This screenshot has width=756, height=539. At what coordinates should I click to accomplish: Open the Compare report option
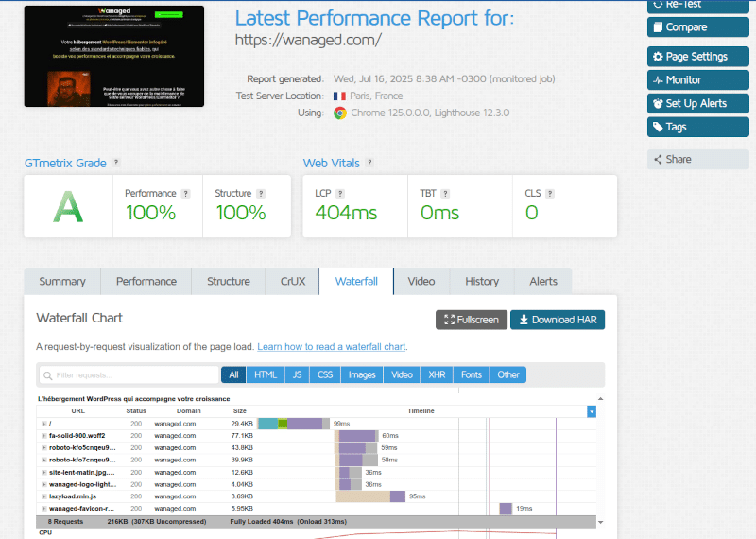pyautogui.click(x=697, y=27)
